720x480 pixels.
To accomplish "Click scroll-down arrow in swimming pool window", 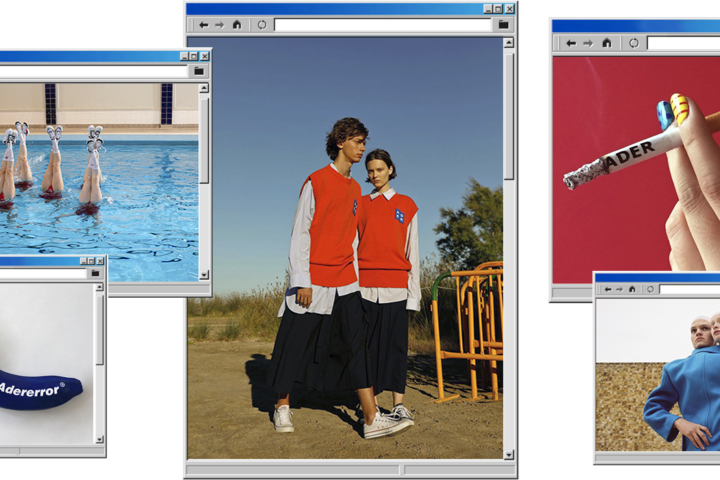I will point(204,275).
